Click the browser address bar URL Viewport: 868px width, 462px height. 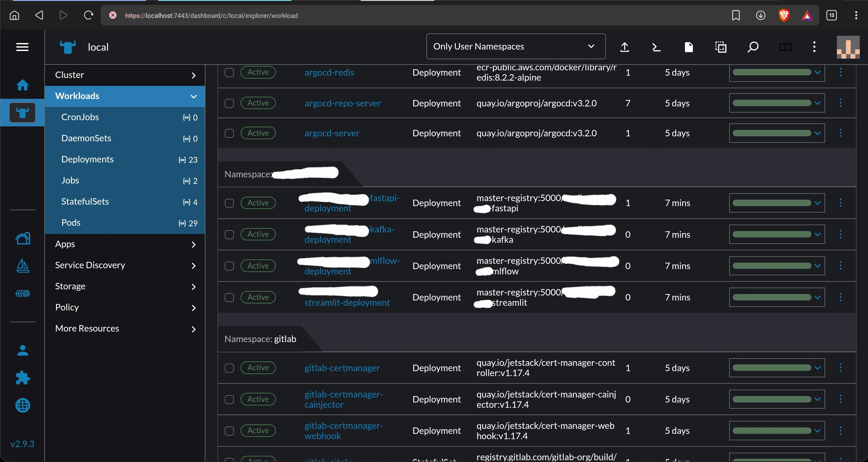tap(211, 16)
